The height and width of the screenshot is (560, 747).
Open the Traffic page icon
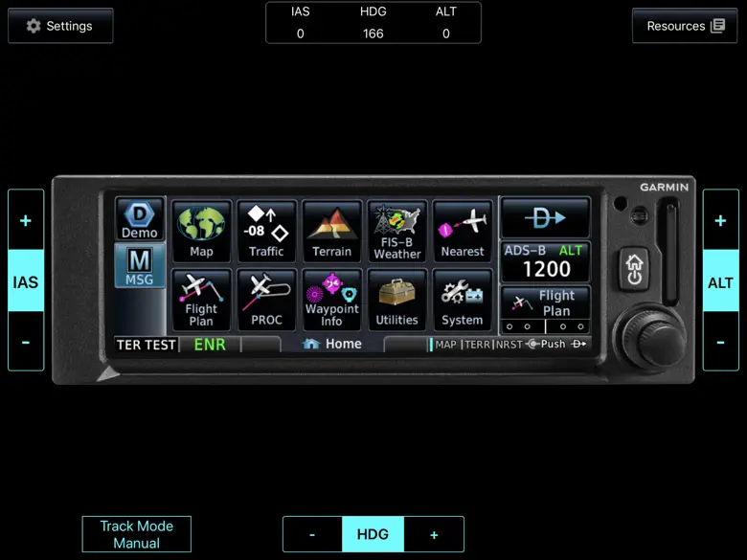click(266, 232)
